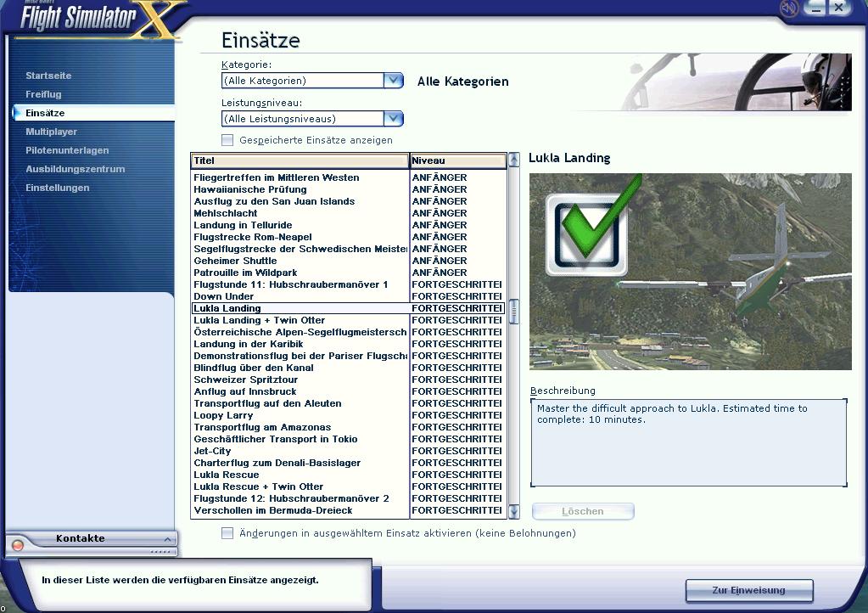
Task: Select Flugstrecke Rom-Neapel mission
Action: pyautogui.click(x=348, y=237)
